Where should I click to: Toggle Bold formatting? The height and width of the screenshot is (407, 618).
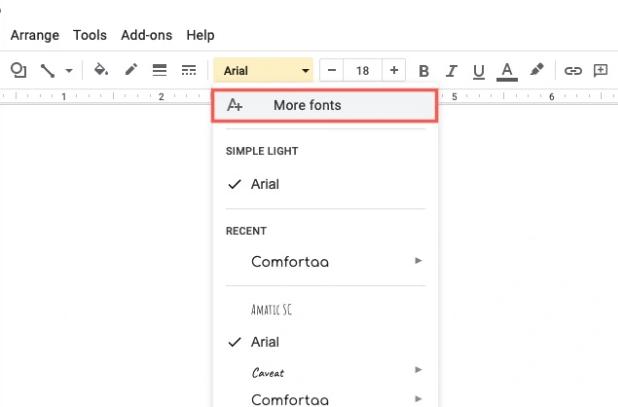click(x=424, y=71)
